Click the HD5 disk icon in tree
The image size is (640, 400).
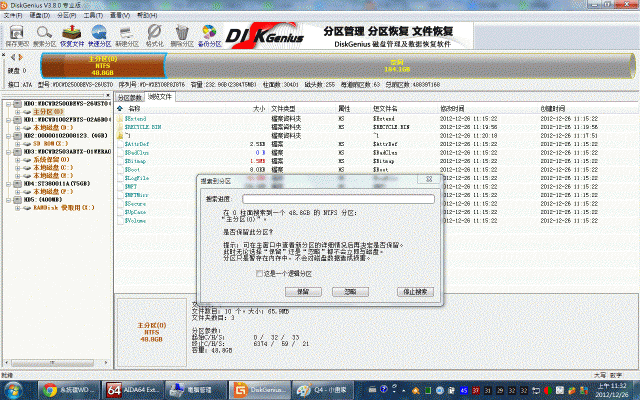point(17,200)
